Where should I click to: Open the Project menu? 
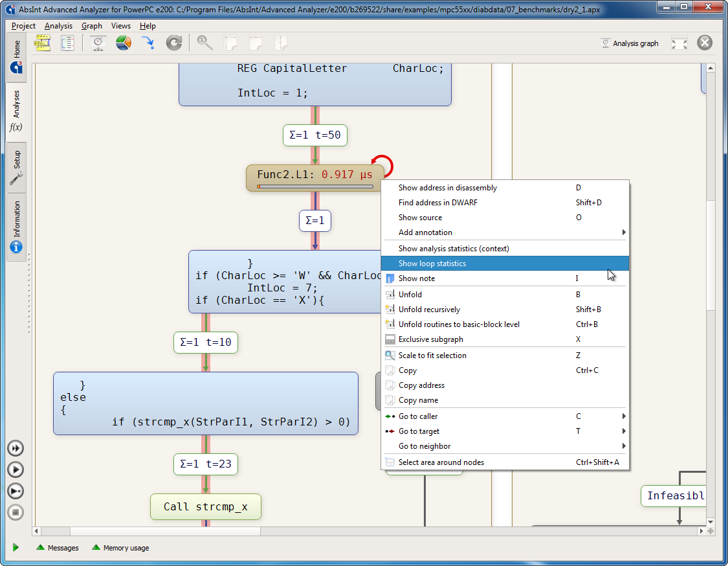23,26
